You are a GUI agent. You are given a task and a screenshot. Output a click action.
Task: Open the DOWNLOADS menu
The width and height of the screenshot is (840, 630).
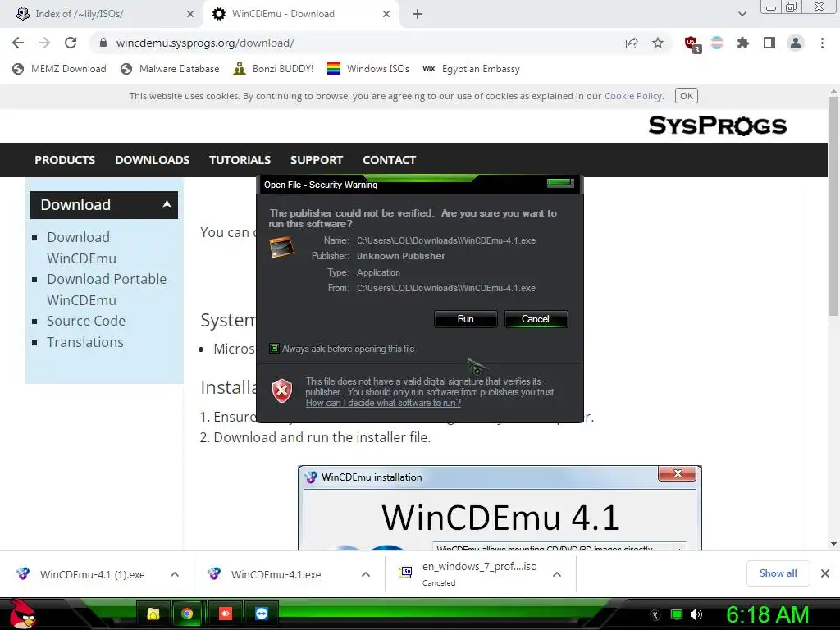152,160
